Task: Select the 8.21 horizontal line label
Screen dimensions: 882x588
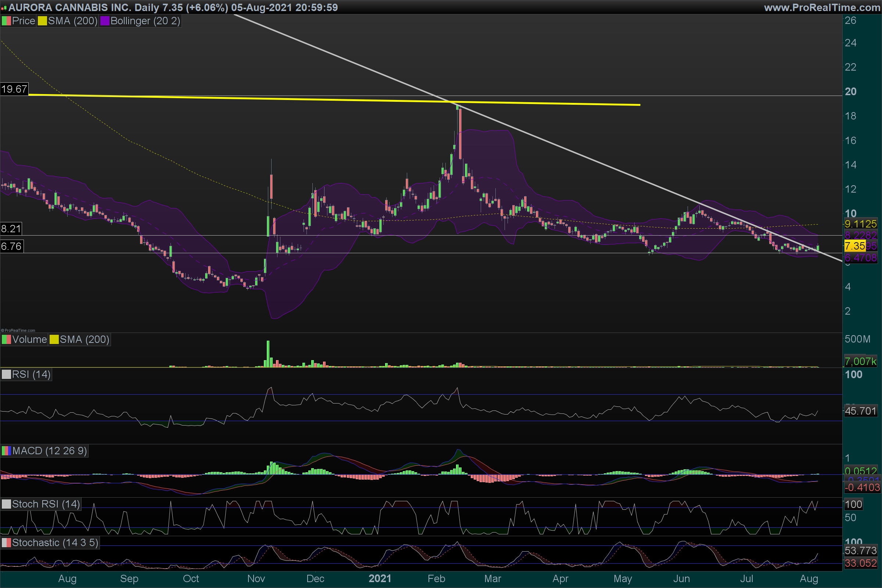Action: point(11,229)
